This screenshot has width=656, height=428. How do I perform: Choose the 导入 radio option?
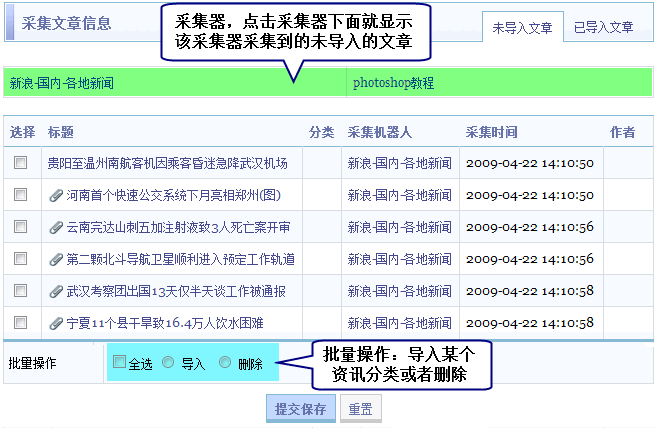pos(168,363)
